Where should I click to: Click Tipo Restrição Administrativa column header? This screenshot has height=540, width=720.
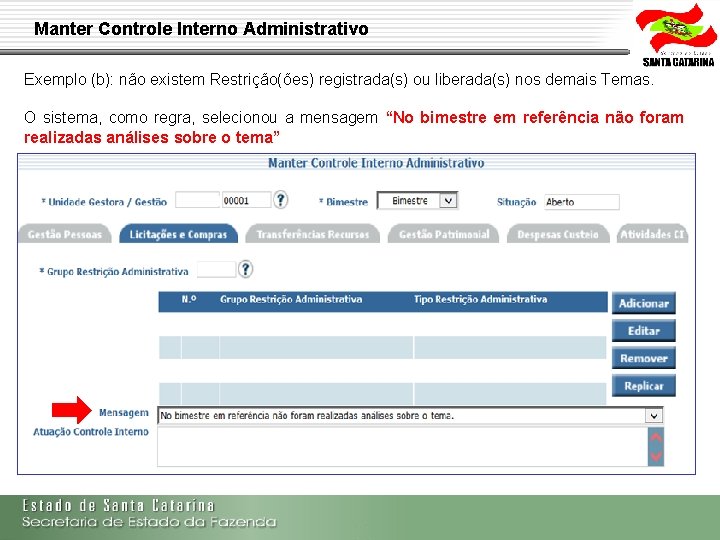pos(480,299)
